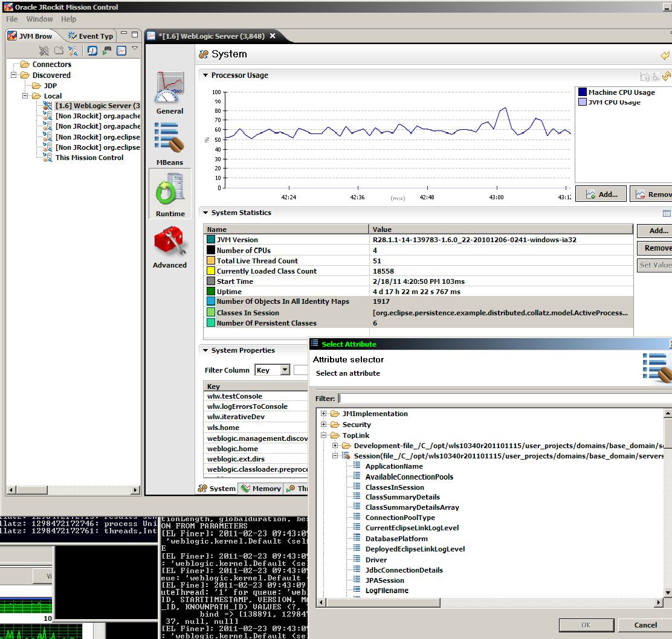
Task: Open the Advanced toolbox icon
Action: click(x=170, y=241)
